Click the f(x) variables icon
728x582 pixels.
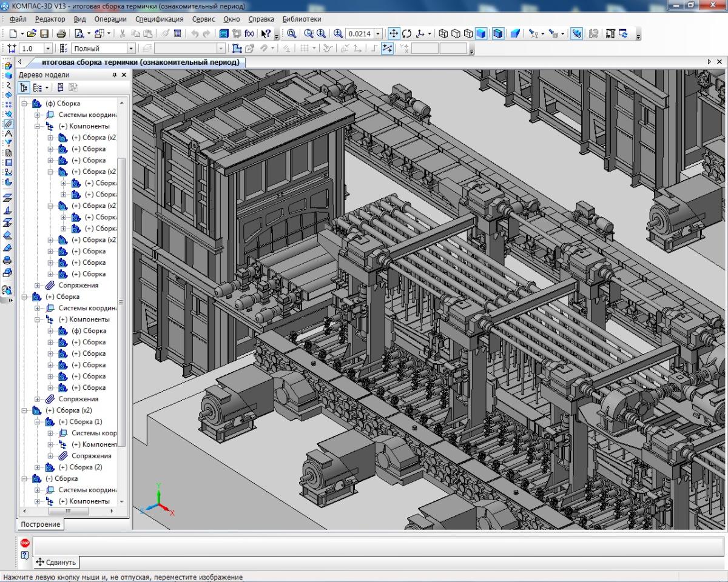pyautogui.click(x=249, y=34)
